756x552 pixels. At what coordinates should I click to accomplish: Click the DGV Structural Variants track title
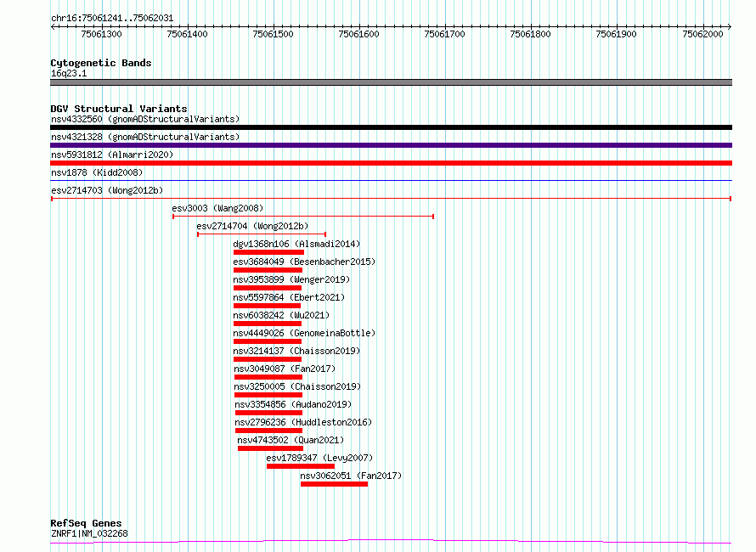coord(119,109)
